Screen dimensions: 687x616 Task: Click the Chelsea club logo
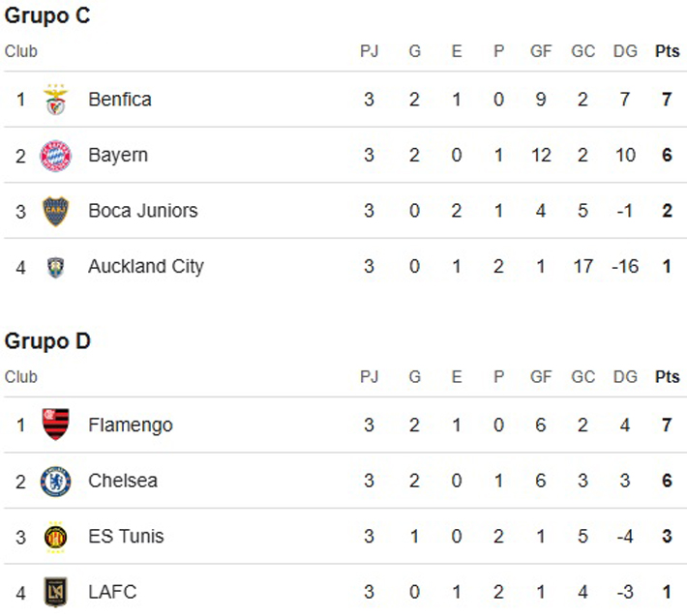pos(55,481)
